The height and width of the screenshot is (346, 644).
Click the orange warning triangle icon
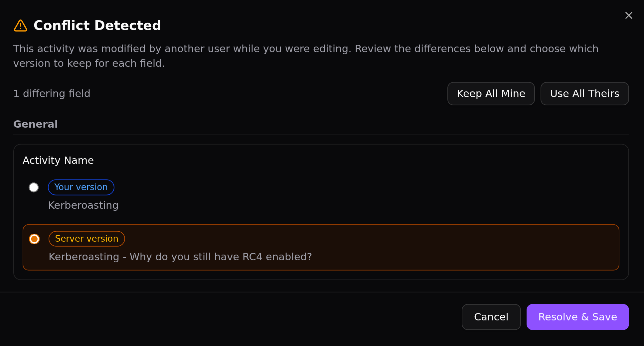point(21,26)
